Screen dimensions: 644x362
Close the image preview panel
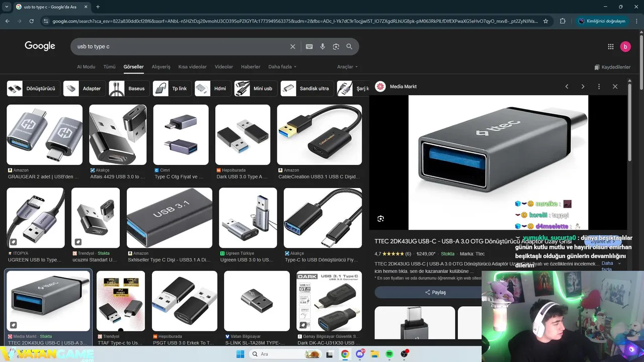[x=615, y=86]
